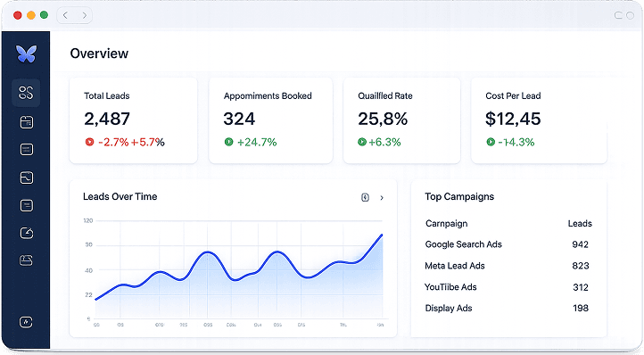Open the highlighted overview dashboard sidebar icon
Screen dimensions: 644x355
tap(26, 93)
